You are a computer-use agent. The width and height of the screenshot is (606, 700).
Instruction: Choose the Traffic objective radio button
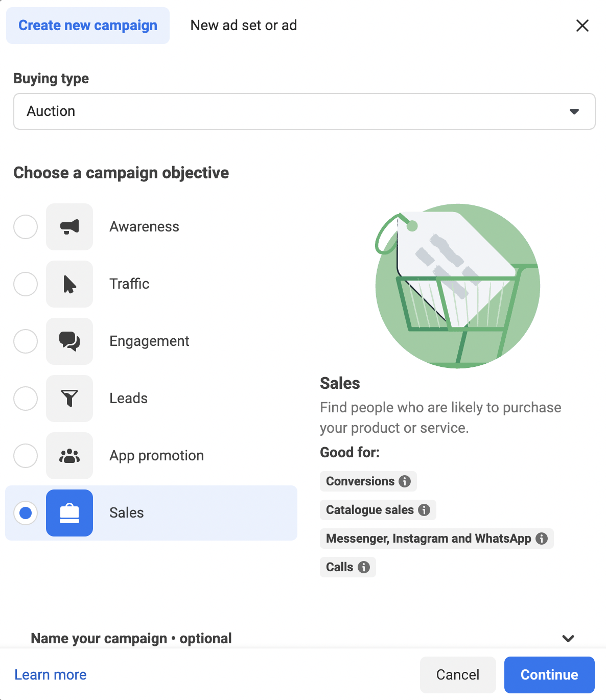coord(25,284)
